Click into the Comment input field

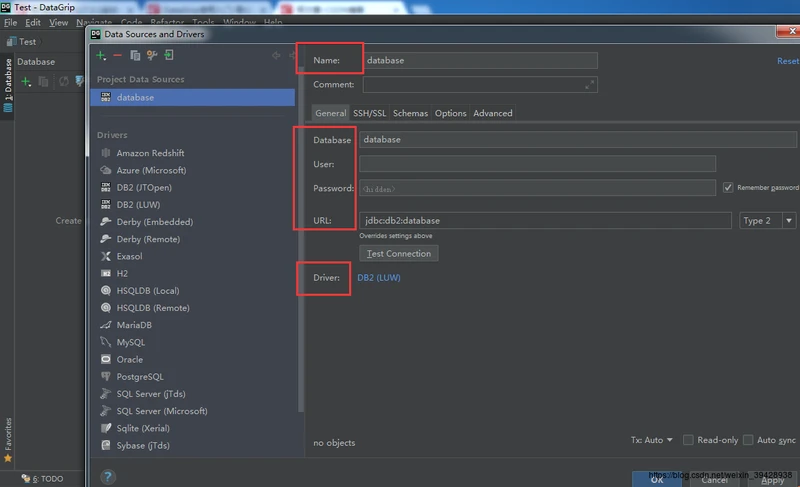[x=480, y=85]
